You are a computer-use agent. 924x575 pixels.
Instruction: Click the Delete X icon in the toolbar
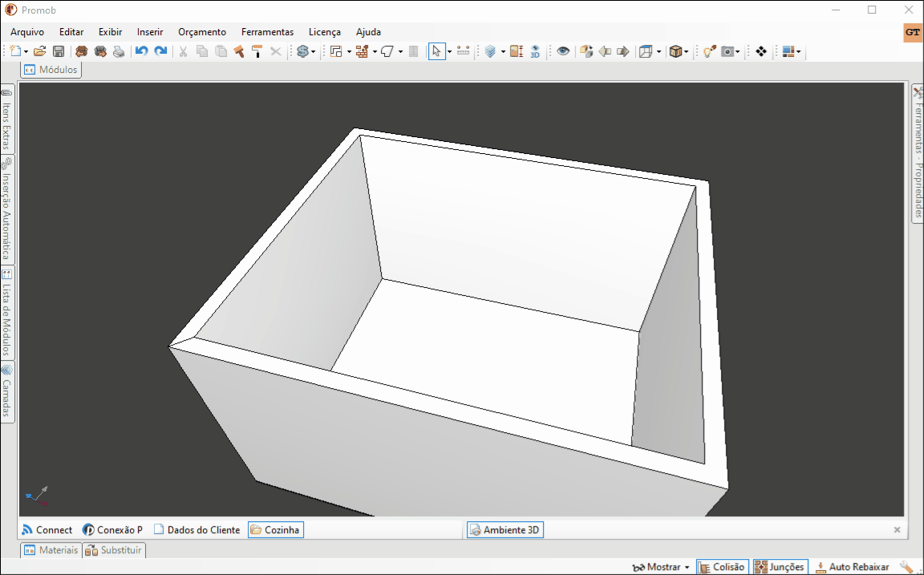tap(276, 51)
